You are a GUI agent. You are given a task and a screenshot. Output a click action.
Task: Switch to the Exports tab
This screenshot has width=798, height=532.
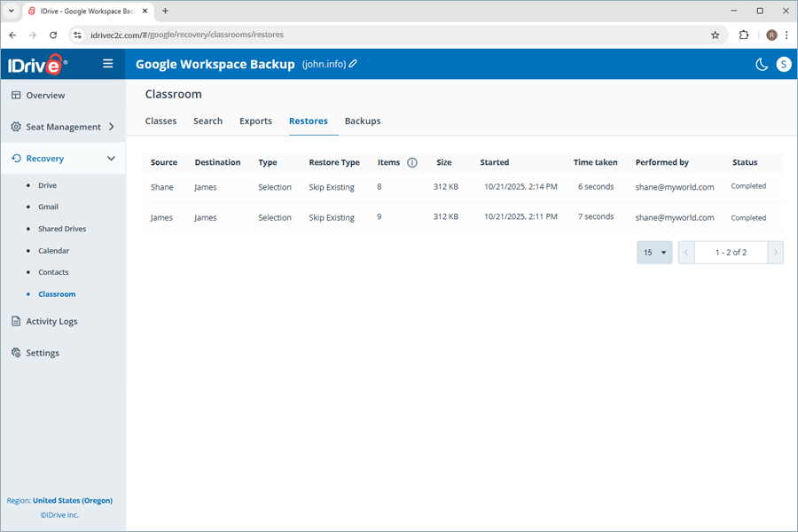(255, 121)
